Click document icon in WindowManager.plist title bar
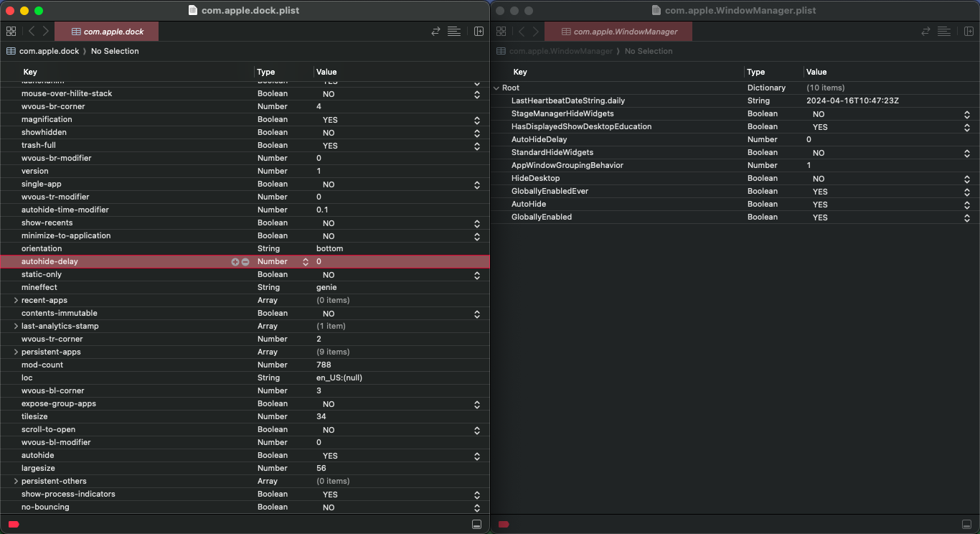This screenshot has width=980, height=534. tap(656, 11)
